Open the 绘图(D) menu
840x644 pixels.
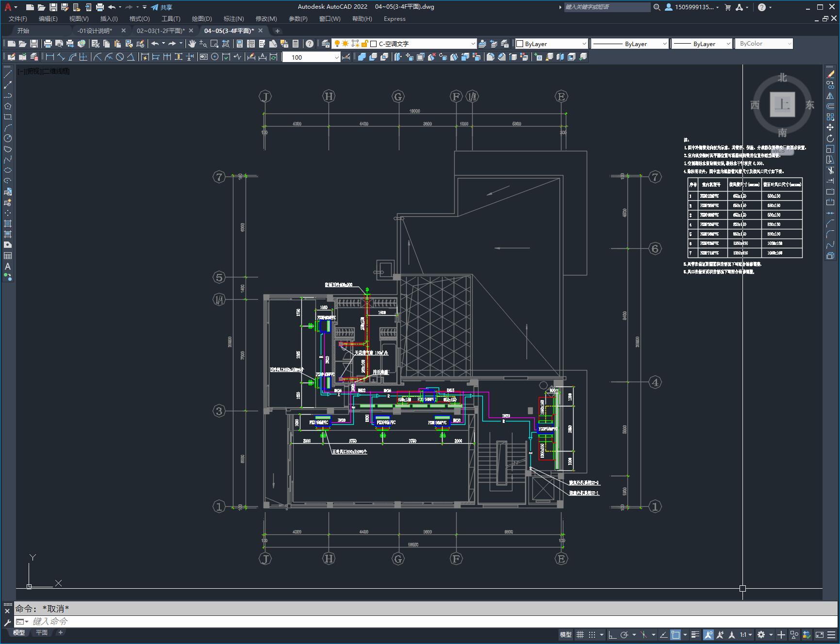(x=201, y=18)
